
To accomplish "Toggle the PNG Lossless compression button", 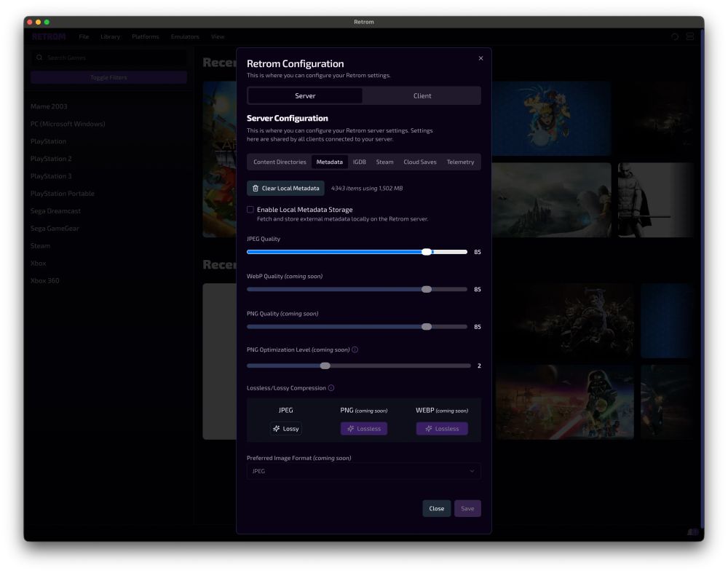I will [x=363, y=429].
